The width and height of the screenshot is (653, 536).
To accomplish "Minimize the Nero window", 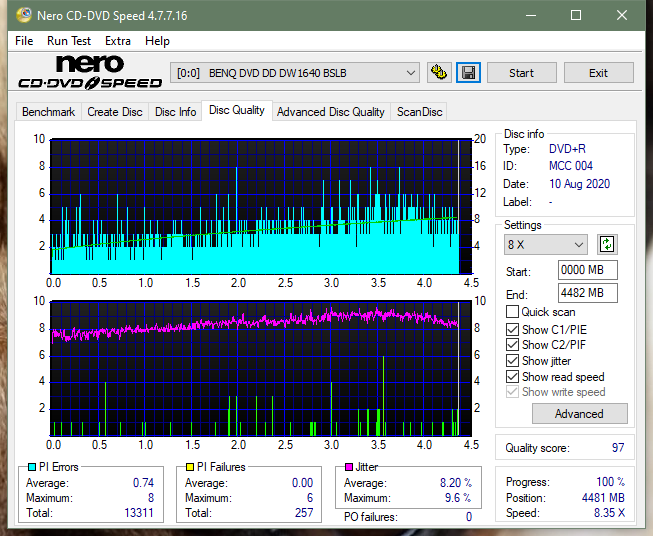I will point(531,15).
